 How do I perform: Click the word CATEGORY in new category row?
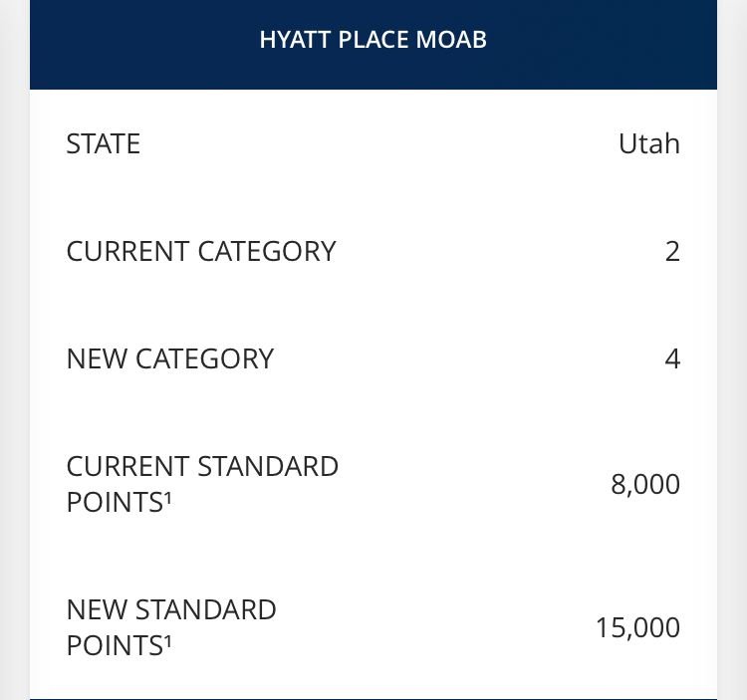[x=205, y=358]
